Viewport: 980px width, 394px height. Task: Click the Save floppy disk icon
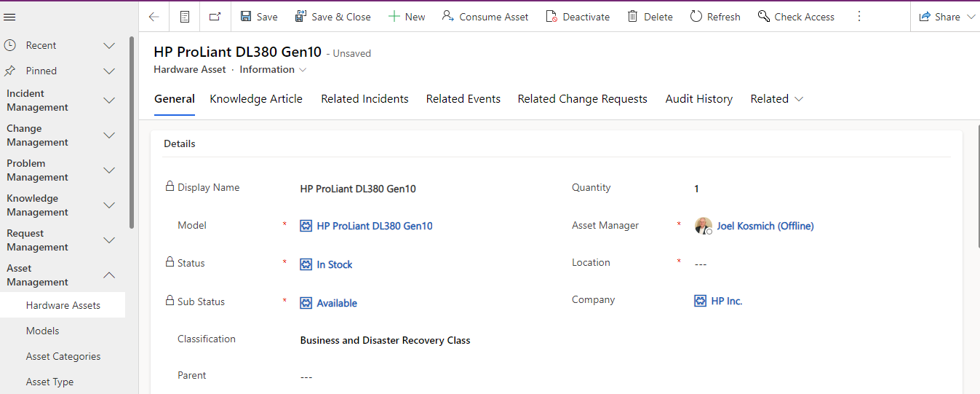(246, 16)
